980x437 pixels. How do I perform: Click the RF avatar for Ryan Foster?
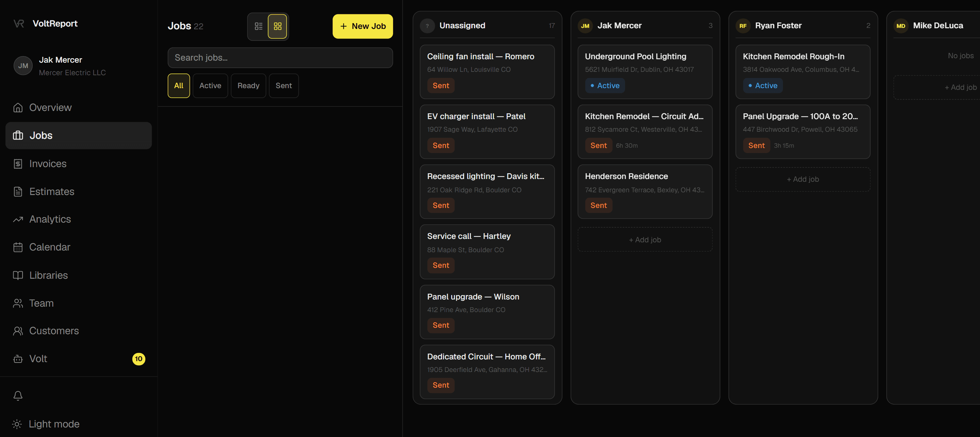(x=743, y=26)
